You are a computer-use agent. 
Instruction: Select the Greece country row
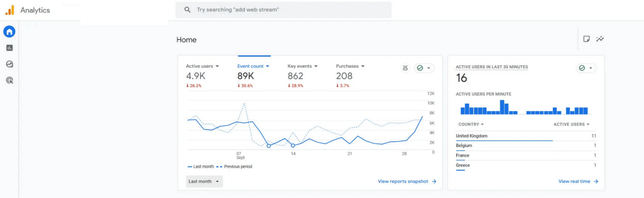click(x=526, y=165)
